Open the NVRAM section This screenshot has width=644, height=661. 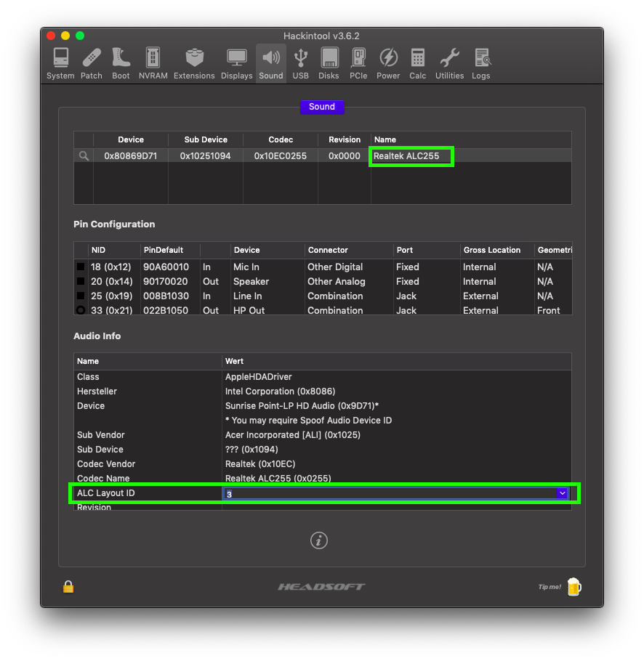[153, 63]
